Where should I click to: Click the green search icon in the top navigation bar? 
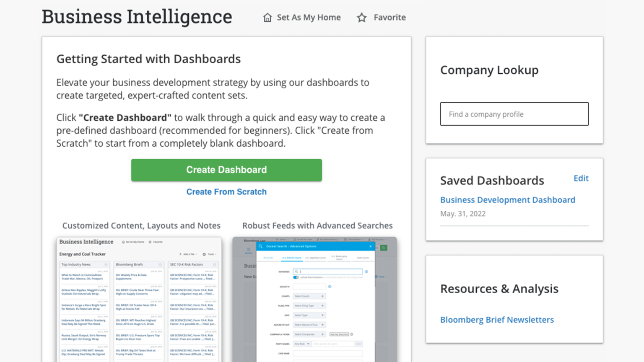383,248
